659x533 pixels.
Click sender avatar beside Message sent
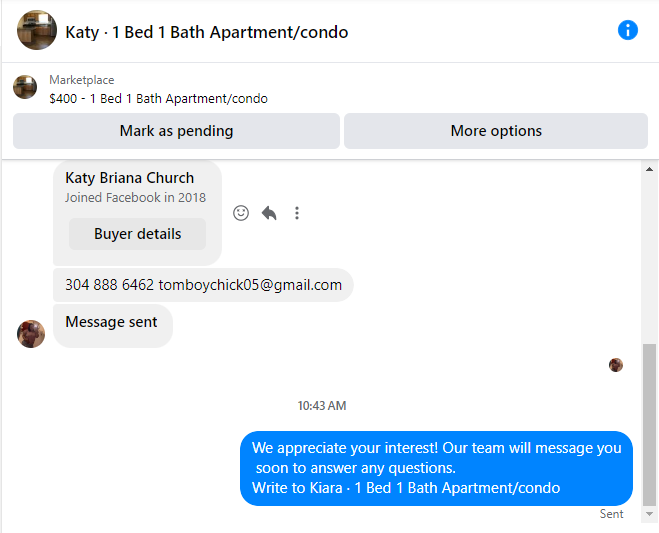(x=31, y=334)
